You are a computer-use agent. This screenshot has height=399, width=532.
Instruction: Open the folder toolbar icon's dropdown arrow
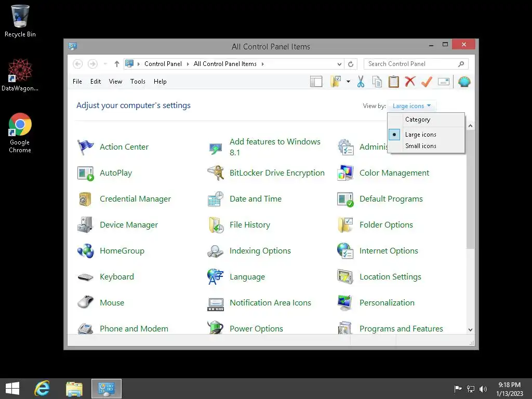(x=349, y=82)
